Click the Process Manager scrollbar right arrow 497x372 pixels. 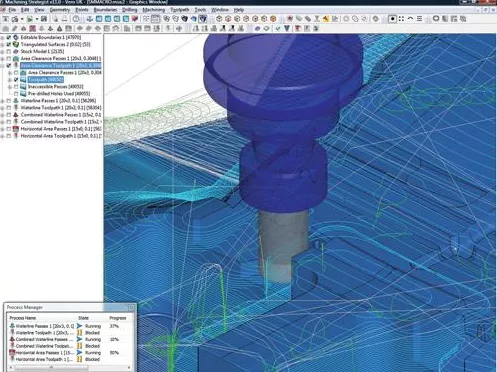pyautogui.click(x=129, y=368)
